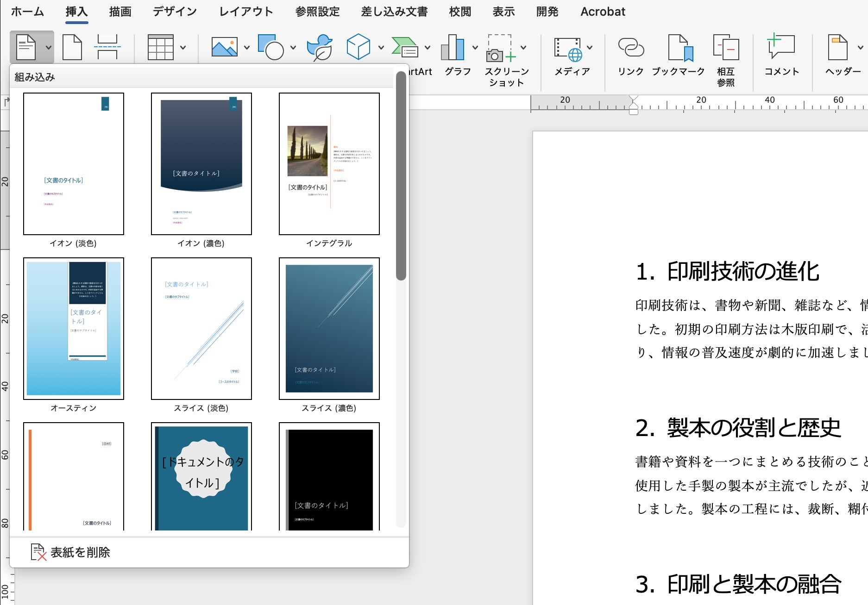Click the tab selector at ruler corner
868x605 pixels.
6,101
